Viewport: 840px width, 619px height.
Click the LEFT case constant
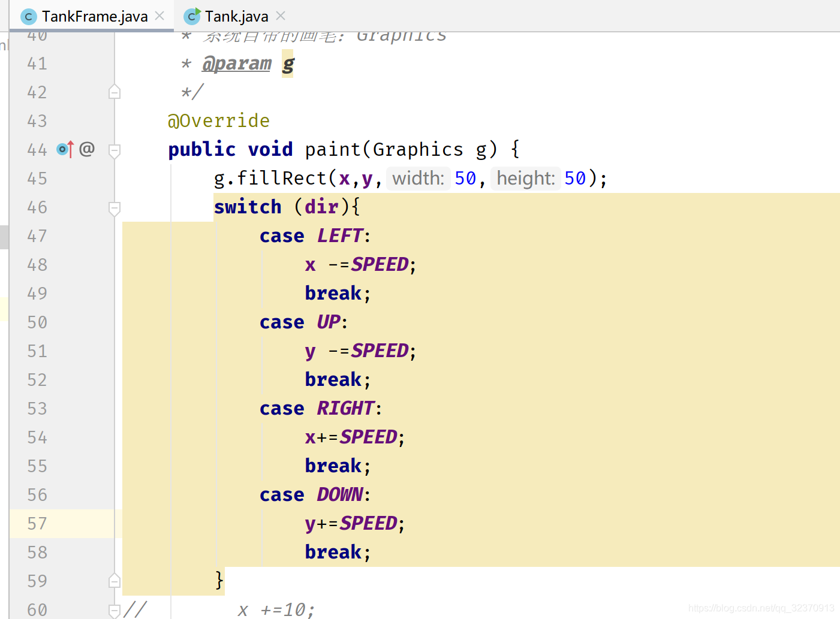point(340,235)
